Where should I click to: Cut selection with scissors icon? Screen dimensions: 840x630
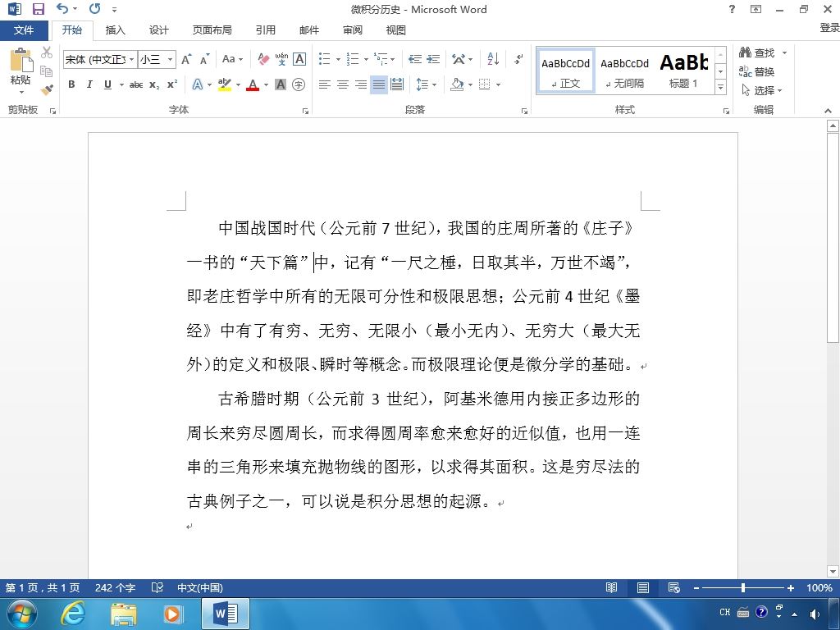[x=47, y=52]
